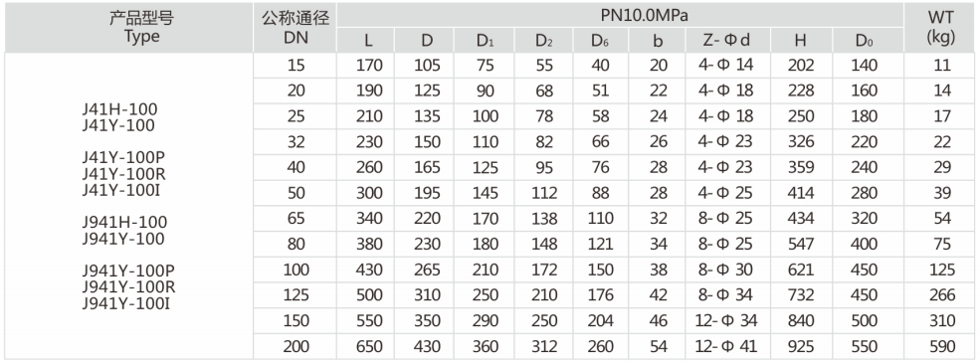
Task: Select model J941Y-100P text
Action: click(128, 272)
